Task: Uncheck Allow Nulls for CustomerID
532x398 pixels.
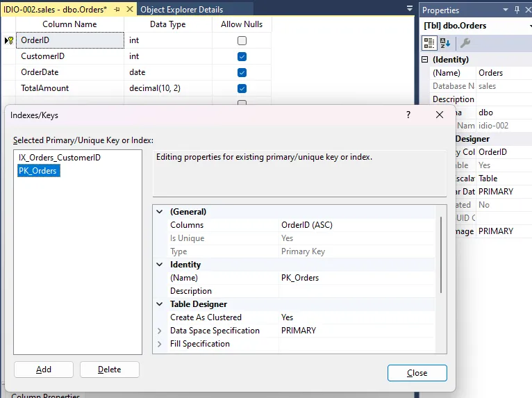Action: click(242, 56)
